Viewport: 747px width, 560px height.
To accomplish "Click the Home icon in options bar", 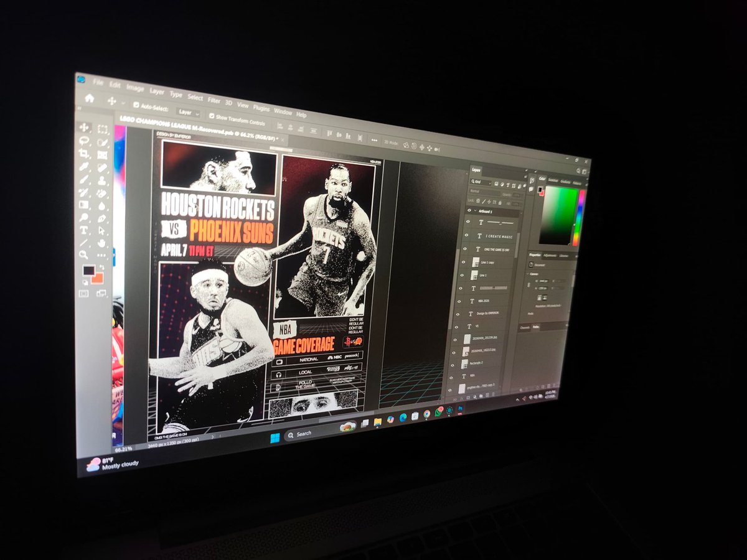I will click(90, 98).
